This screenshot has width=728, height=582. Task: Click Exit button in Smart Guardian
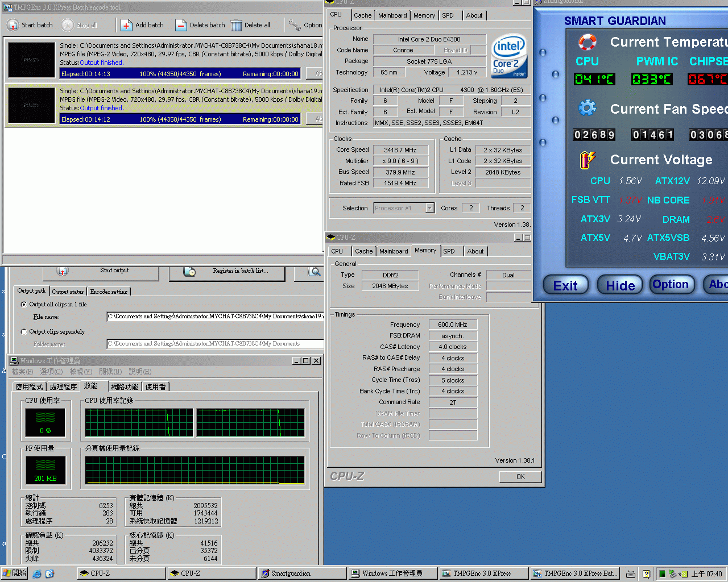[565, 285]
